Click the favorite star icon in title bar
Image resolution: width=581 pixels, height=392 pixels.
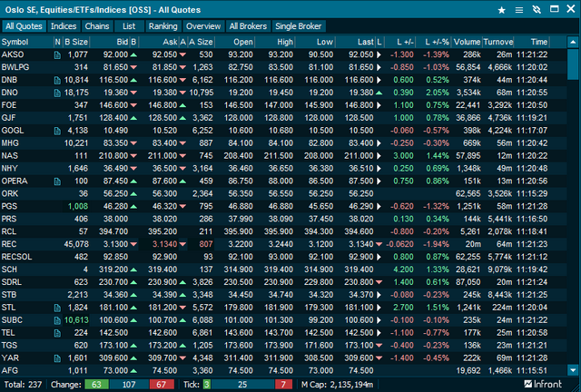coord(502,10)
